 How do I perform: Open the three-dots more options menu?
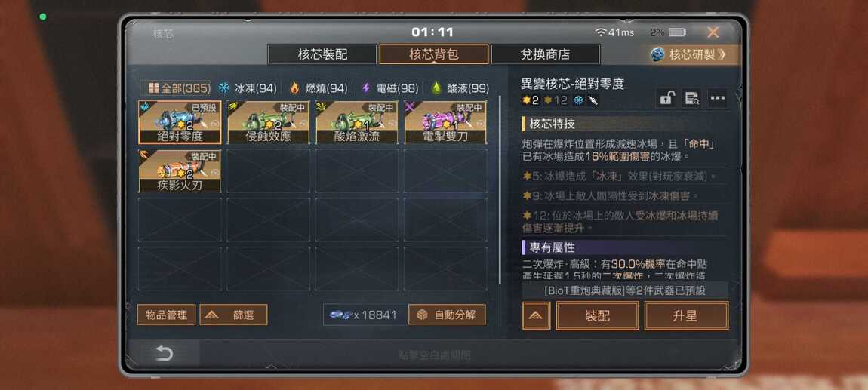click(x=718, y=99)
